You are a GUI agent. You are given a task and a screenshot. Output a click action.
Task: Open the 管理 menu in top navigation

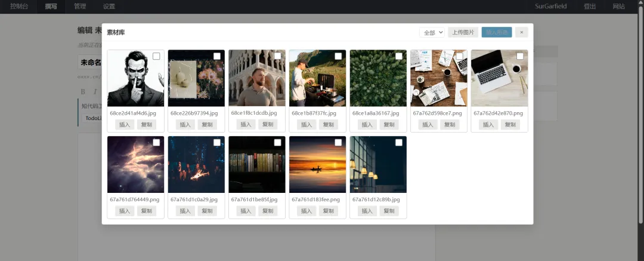click(x=80, y=7)
